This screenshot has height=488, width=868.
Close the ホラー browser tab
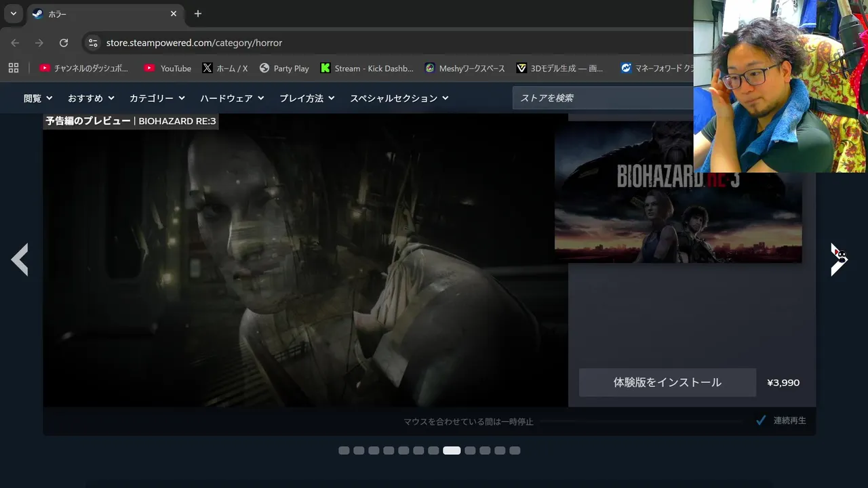pos(174,14)
